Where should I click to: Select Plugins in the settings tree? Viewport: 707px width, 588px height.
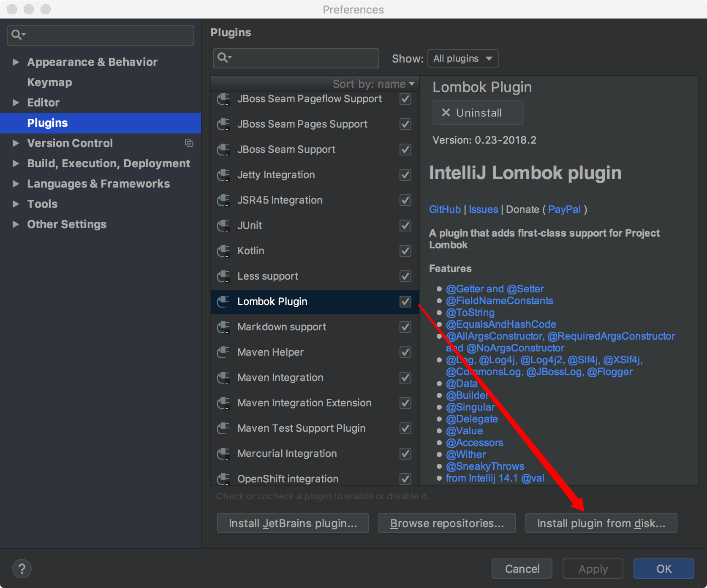point(101,123)
